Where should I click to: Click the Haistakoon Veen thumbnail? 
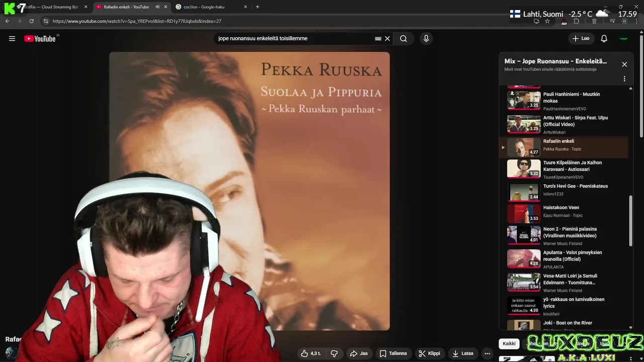click(x=524, y=214)
